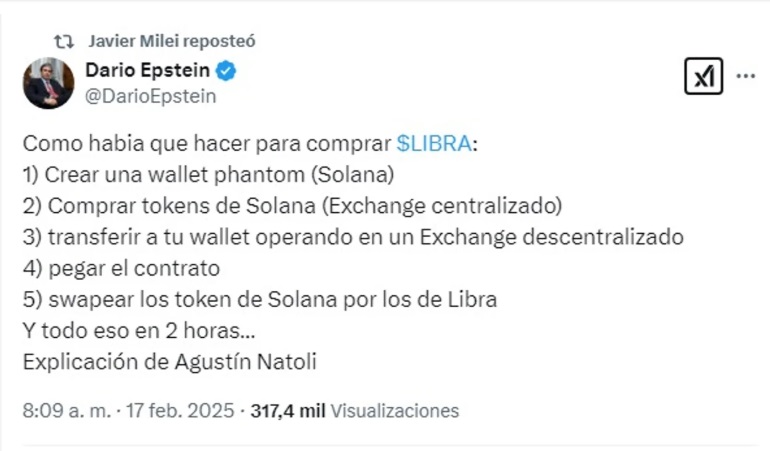Click Dario Epstein's profile picture
This screenshot has height=451, width=770.
48,84
